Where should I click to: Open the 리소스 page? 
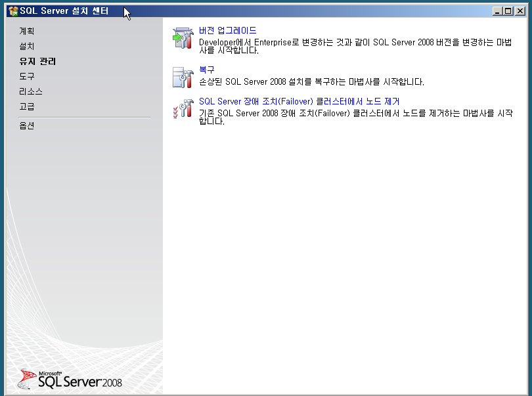(x=31, y=92)
